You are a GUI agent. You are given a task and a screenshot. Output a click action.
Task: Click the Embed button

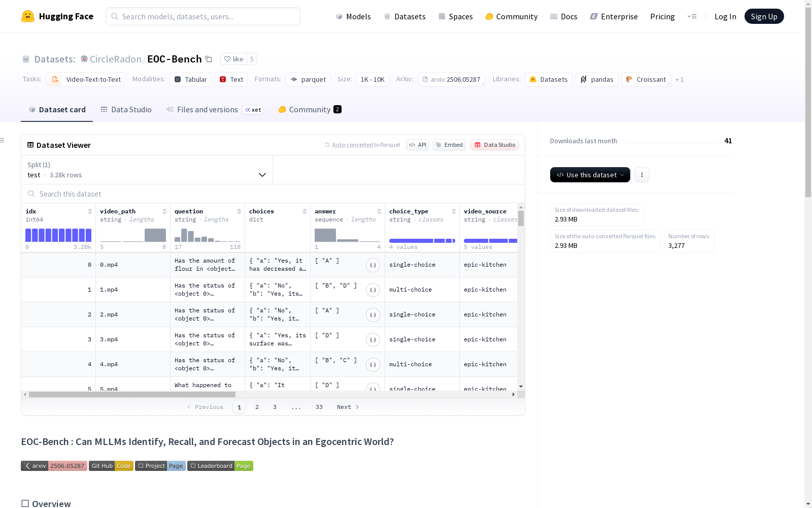pyautogui.click(x=449, y=145)
